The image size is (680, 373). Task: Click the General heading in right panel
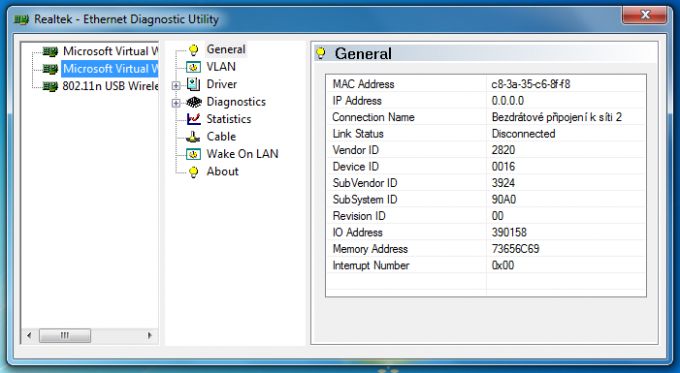(x=363, y=53)
